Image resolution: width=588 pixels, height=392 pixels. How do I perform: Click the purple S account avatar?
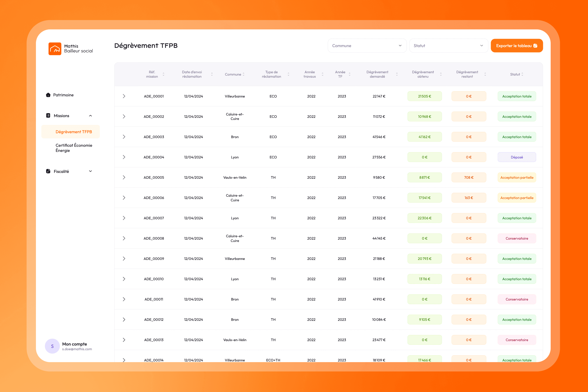[x=52, y=346]
